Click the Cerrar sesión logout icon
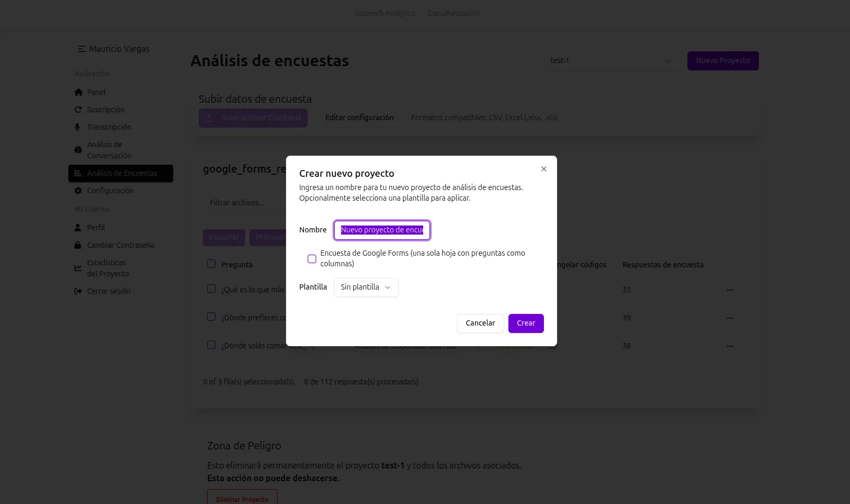Screen dimensions: 850x504 pyautogui.click(x=77, y=291)
